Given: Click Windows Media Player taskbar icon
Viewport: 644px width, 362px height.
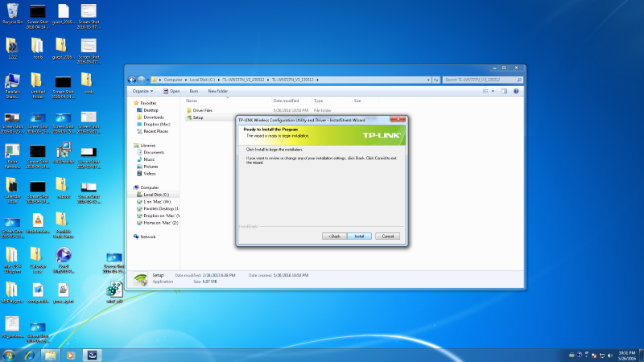Looking at the screenshot, I should [x=70, y=354].
